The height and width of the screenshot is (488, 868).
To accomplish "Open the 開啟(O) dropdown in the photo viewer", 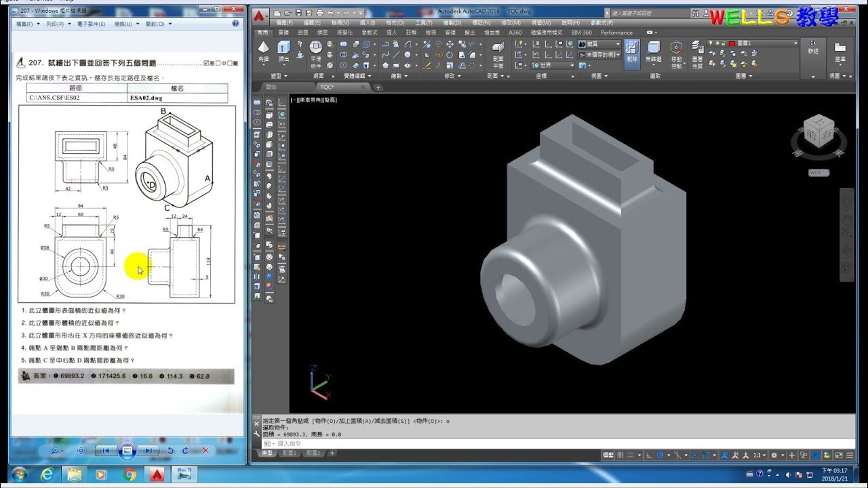I will pyautogui.click(x=159, y=24).
